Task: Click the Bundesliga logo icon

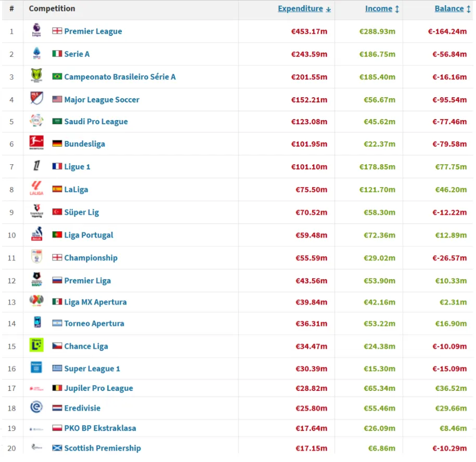Action: 36,143
